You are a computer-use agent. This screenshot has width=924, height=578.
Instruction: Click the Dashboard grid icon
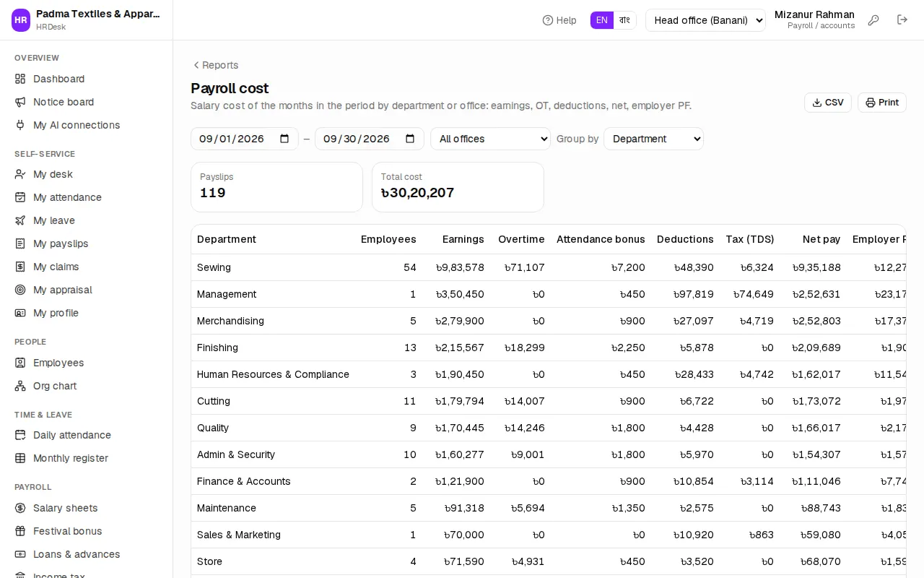20,79
